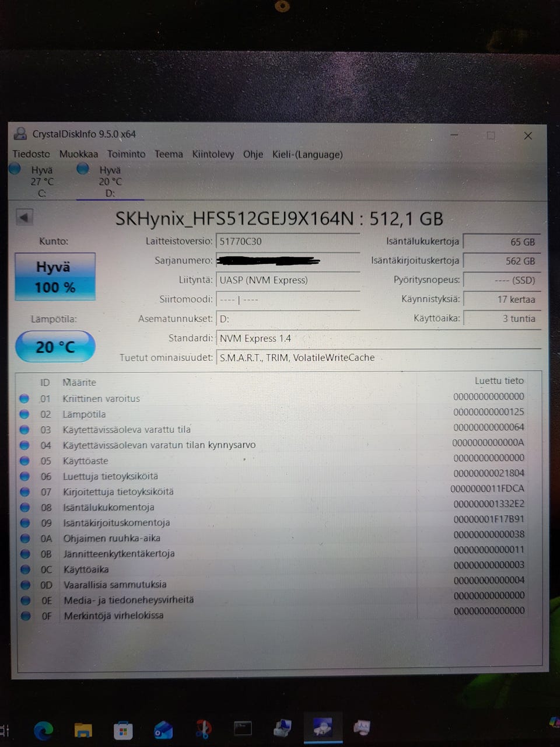Open File Explorer from taskbar
Image resolution: width=560 pixels, height=747 pixels.
(83, 729)
